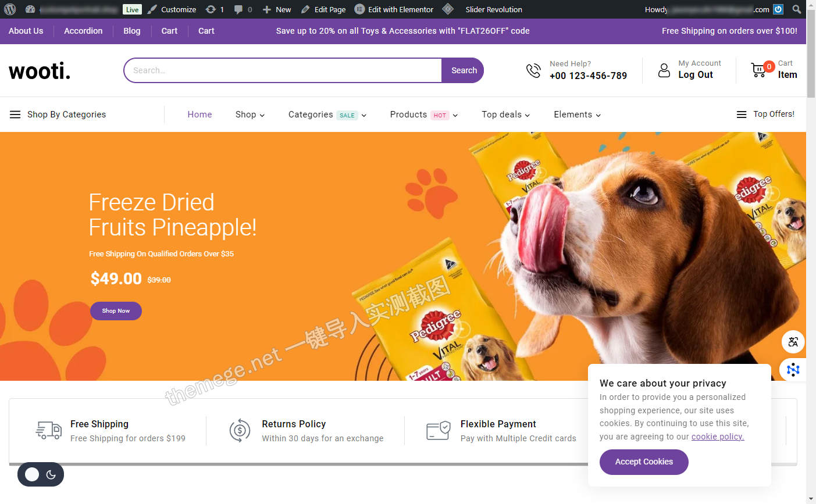Screen dimensions: 816x504
Task: Click the translate floating icon
Action: point(793,342)
